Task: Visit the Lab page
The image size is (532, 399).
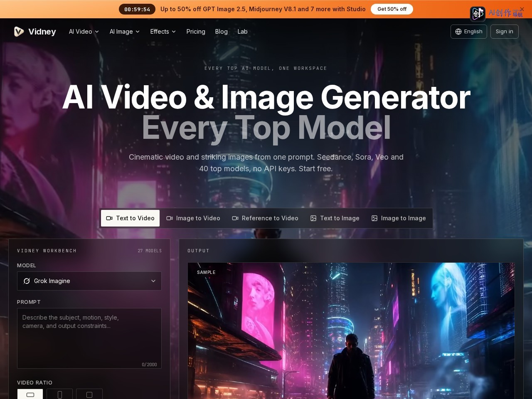Action: tap(242, 32)
